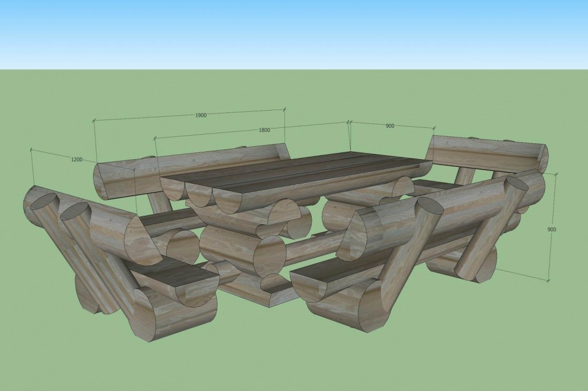Click the rear-right bench's backrest log
The height and width of the screenshot is (391, 588).
point(485,152)
